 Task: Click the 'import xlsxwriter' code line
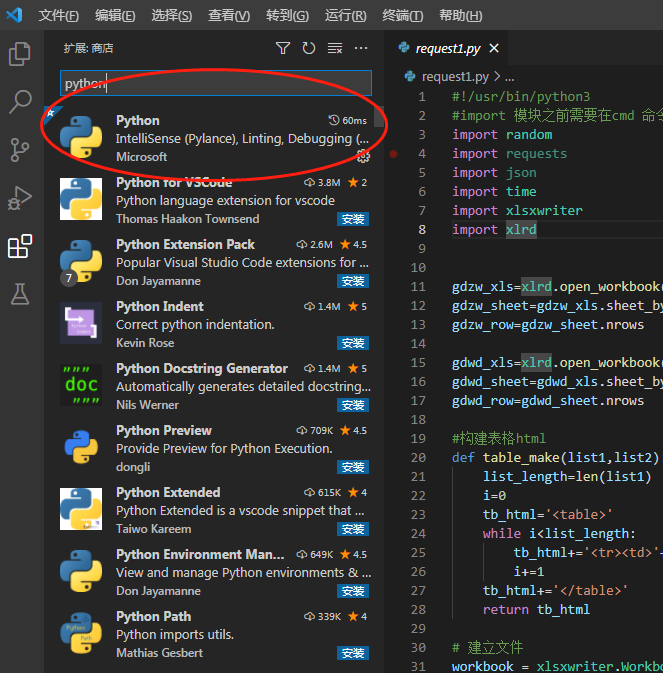coord(517,210)
